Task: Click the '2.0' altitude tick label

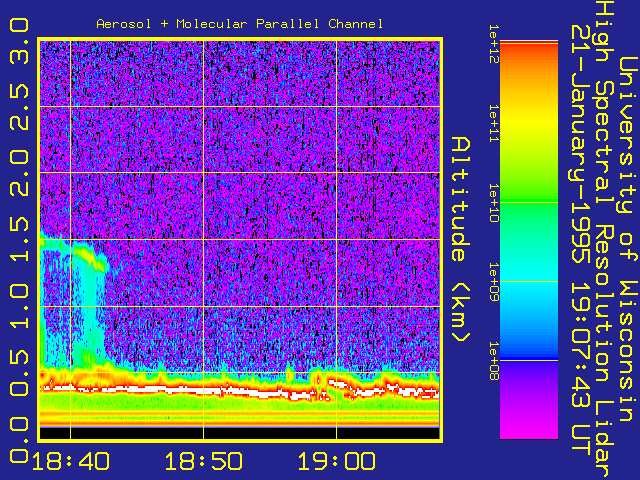Action: coord(19,173)
